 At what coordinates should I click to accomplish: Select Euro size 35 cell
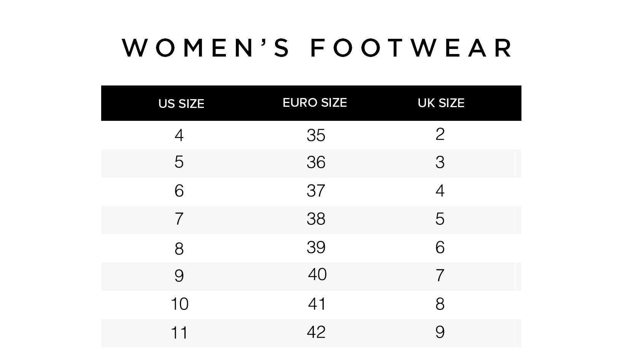tap(316, 135)
